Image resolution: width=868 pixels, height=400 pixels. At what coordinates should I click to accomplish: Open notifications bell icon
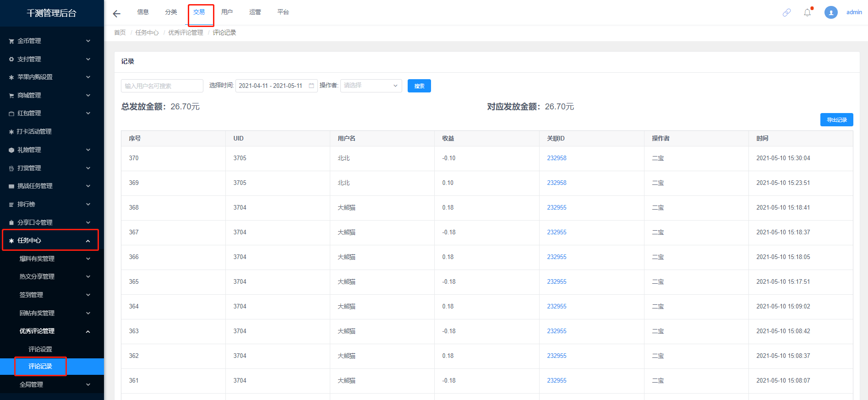(808, 13)
